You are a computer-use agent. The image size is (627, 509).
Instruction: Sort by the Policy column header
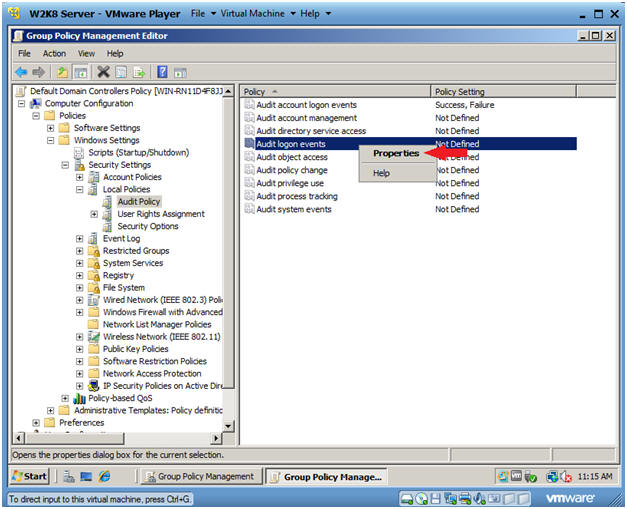click(335, 92)
